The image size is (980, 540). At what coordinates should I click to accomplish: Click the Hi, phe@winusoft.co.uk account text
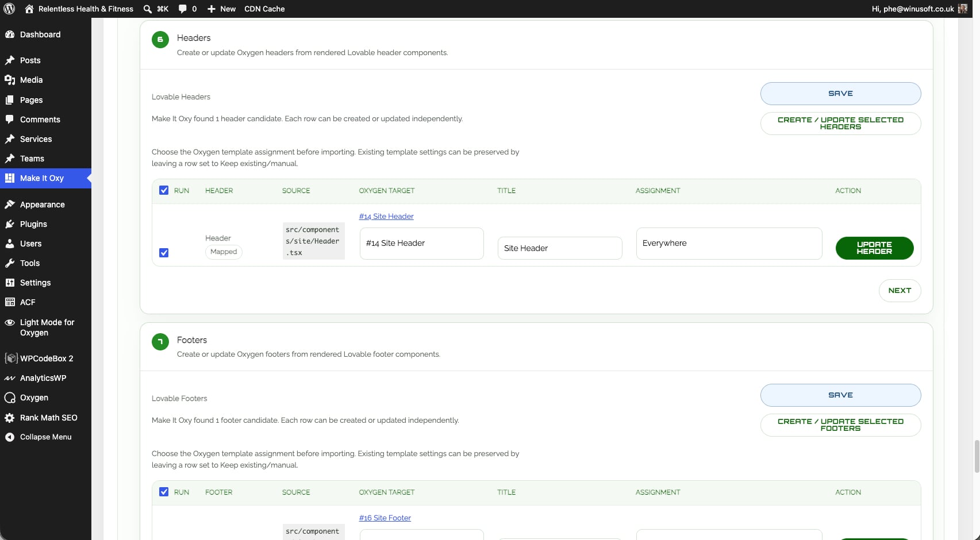tap(913, 9)
